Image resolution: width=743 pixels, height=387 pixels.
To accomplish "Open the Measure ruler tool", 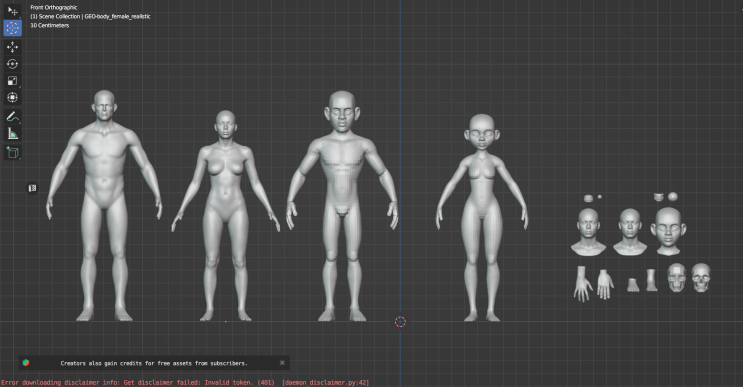I will (12, 134).
